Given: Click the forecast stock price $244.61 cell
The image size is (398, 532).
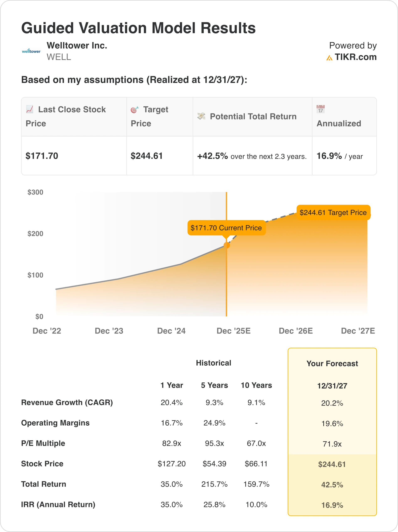Looking at the screenshot, I should 332,464.
